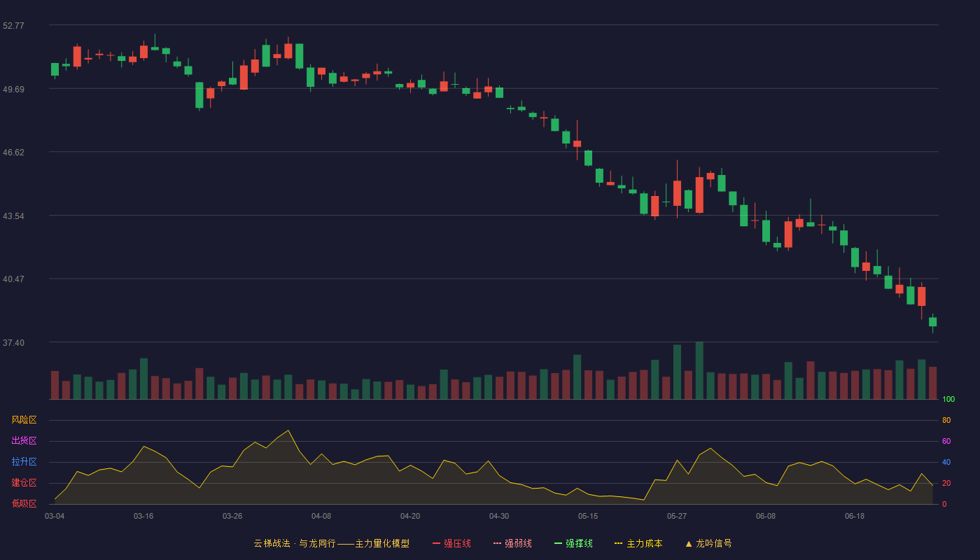Click the 49.69 price axis label

pos(13,89)
